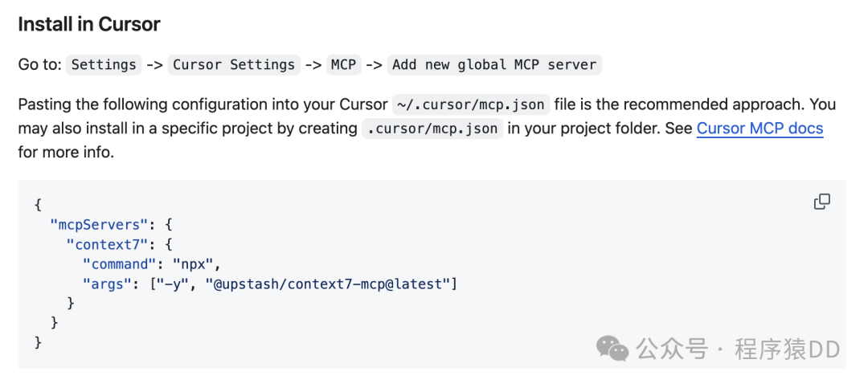Click the ~/.cursor/mcp.json file path
The height and width of the screenshot is (384, 868).
click(471, 104)
